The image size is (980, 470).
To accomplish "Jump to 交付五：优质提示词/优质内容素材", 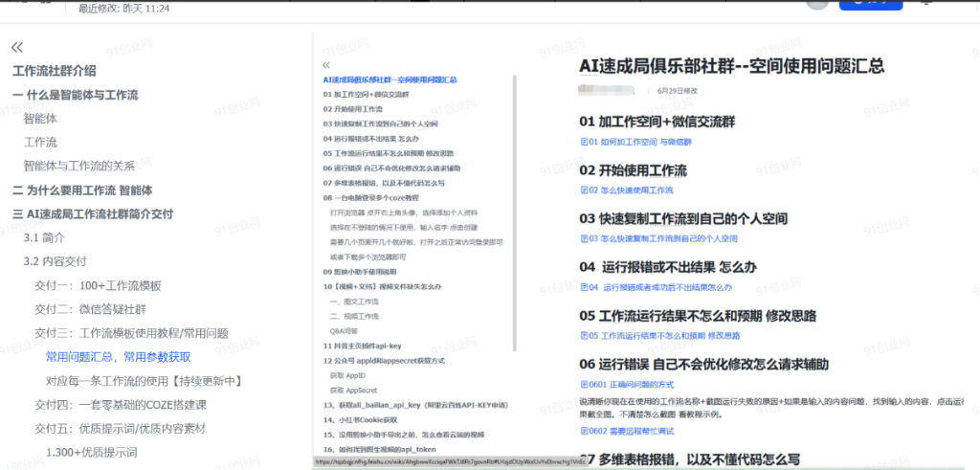I will pyautogui.click(x=120, y=429).
